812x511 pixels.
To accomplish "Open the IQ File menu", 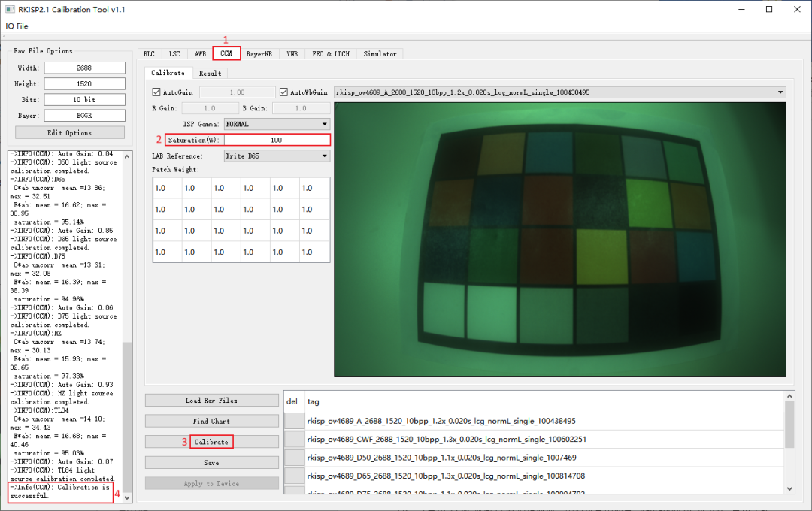I will click(17, 26).
